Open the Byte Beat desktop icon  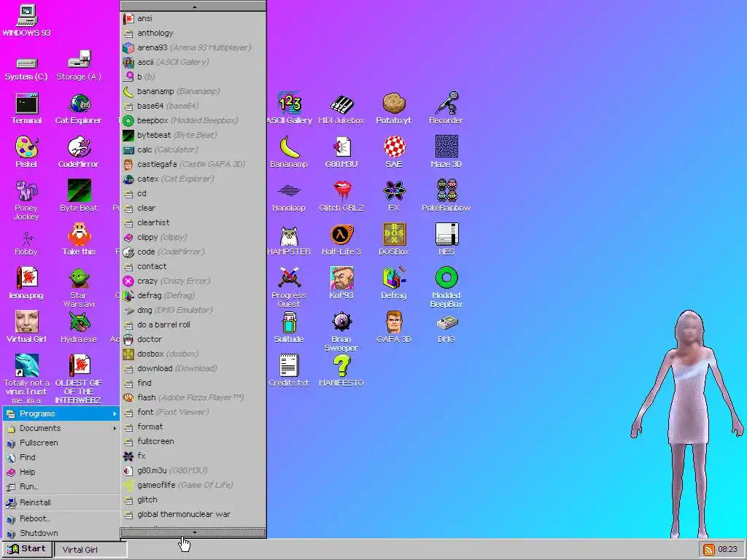pos(79,196)
